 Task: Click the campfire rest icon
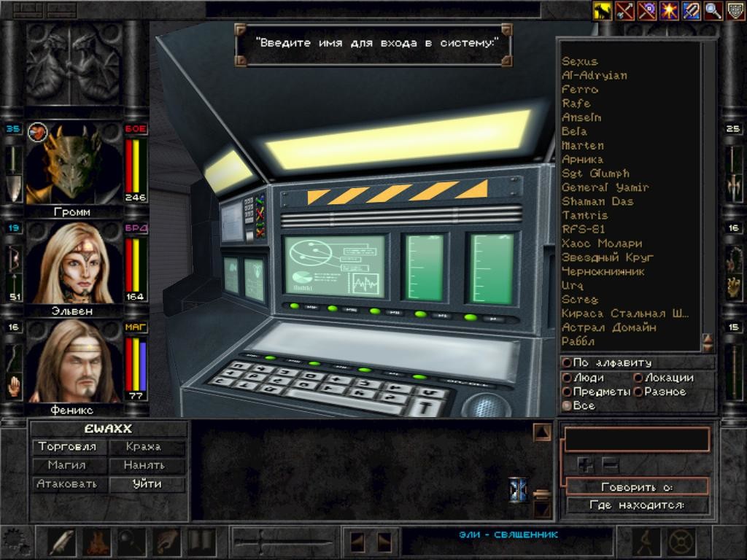[97, 542]
